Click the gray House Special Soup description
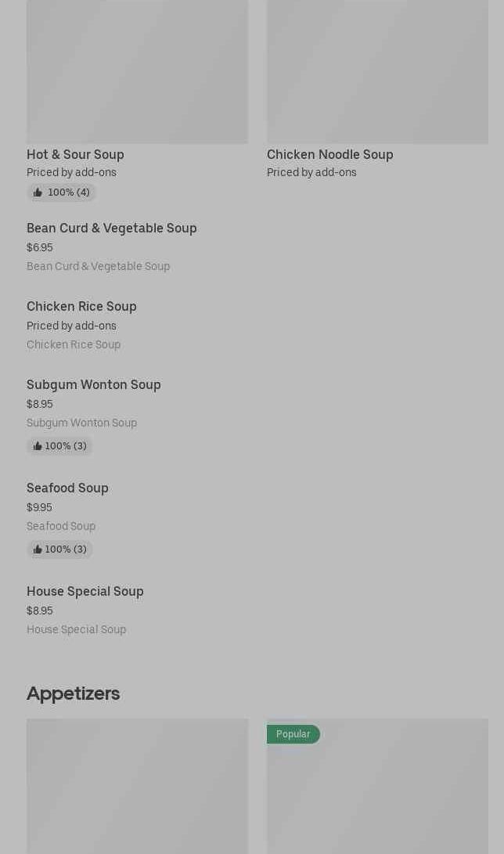Screen dimensions: 504x854 click(76, 629)
